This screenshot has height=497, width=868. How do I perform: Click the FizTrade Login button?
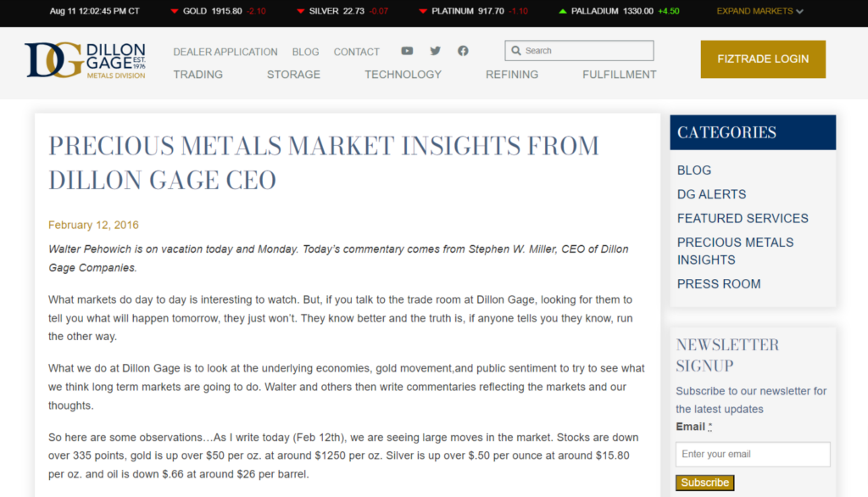click(x=763, y=59)
